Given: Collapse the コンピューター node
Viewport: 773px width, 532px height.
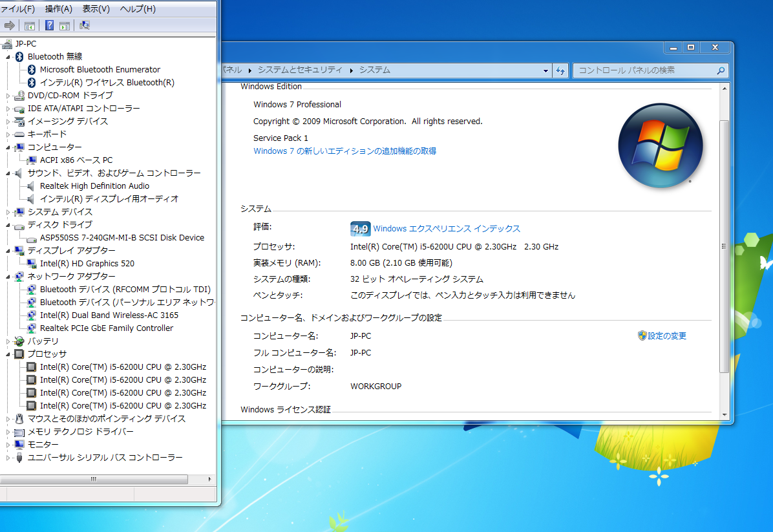Looking at the screenshot, I should pos(8,147).
